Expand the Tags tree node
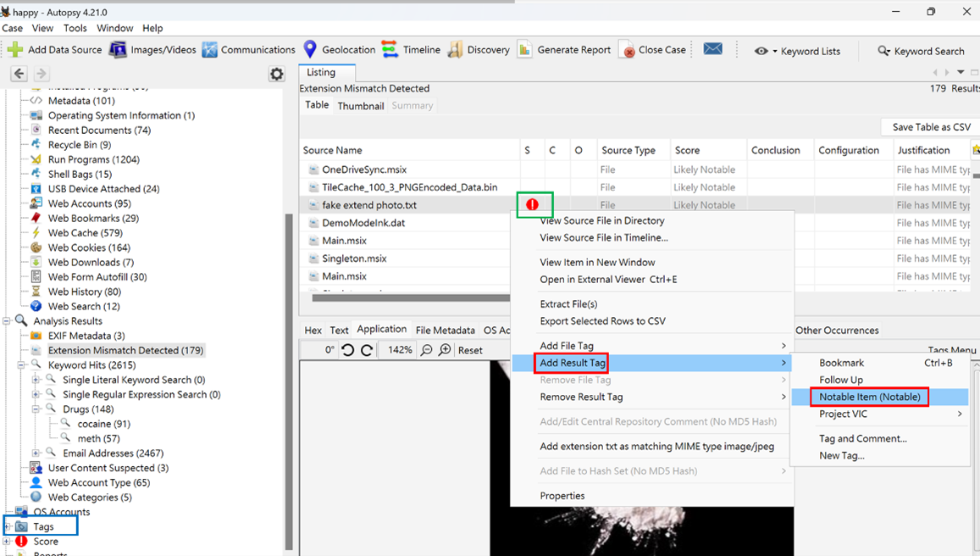The width and height of the screenshot is (980, 556). [7, 526]
